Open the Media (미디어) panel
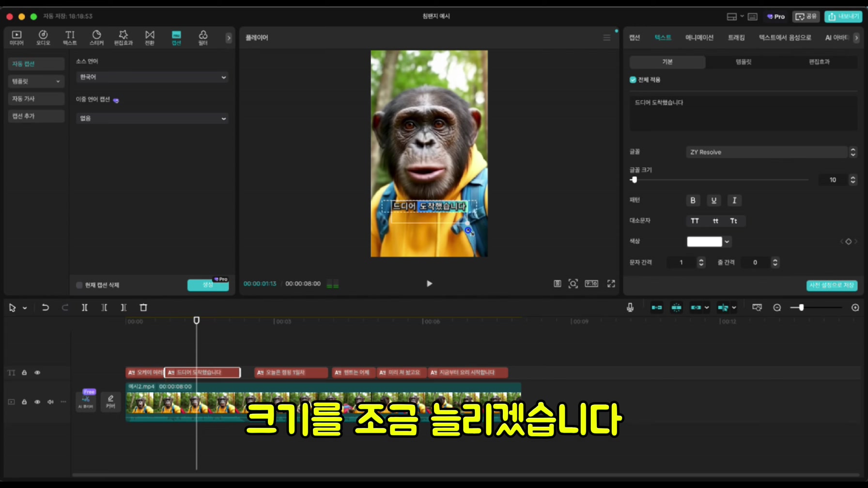The image size is (868, 488). [x=16, y=37]
